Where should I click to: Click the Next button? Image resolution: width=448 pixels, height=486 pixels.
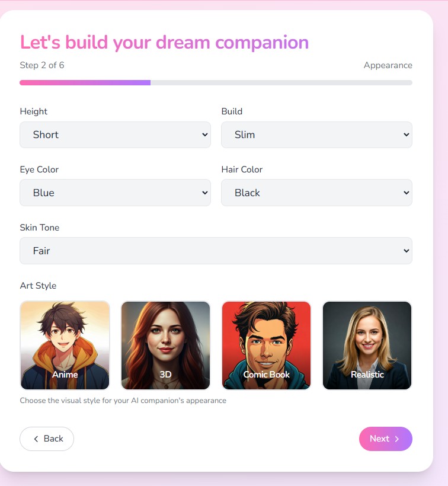[385, 439]
